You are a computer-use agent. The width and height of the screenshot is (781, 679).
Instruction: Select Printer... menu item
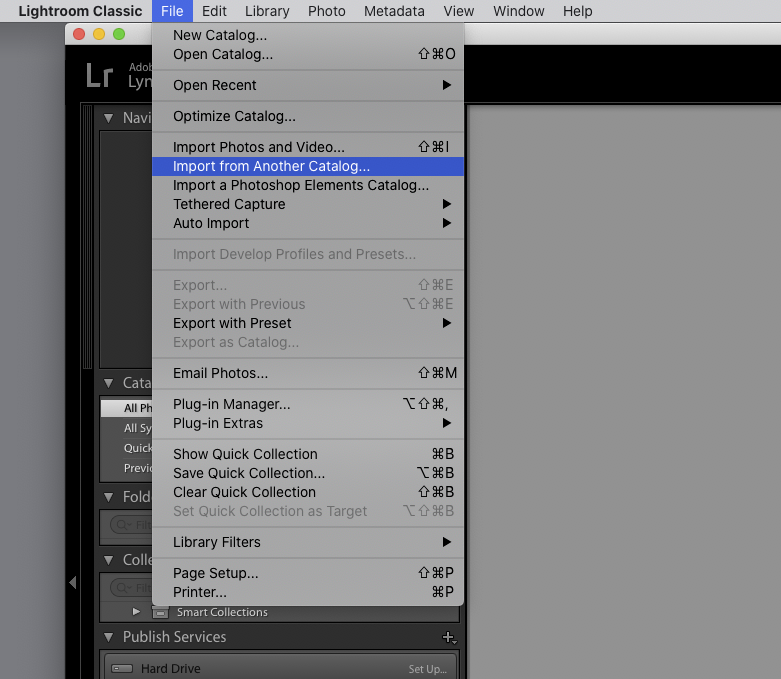(x=308, y=592)
